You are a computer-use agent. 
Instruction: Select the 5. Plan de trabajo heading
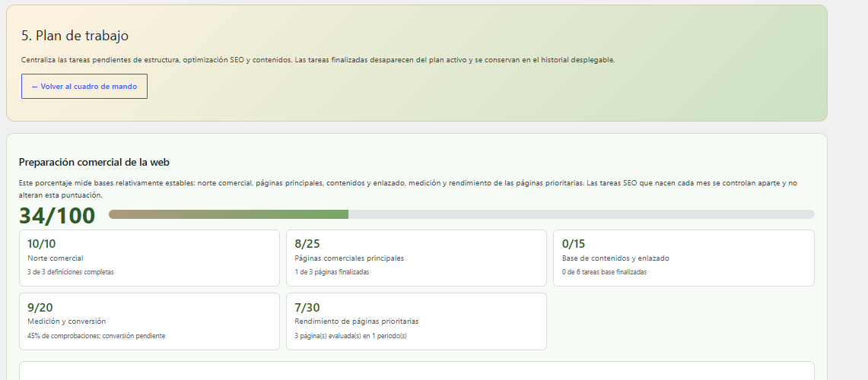(75, 36)
